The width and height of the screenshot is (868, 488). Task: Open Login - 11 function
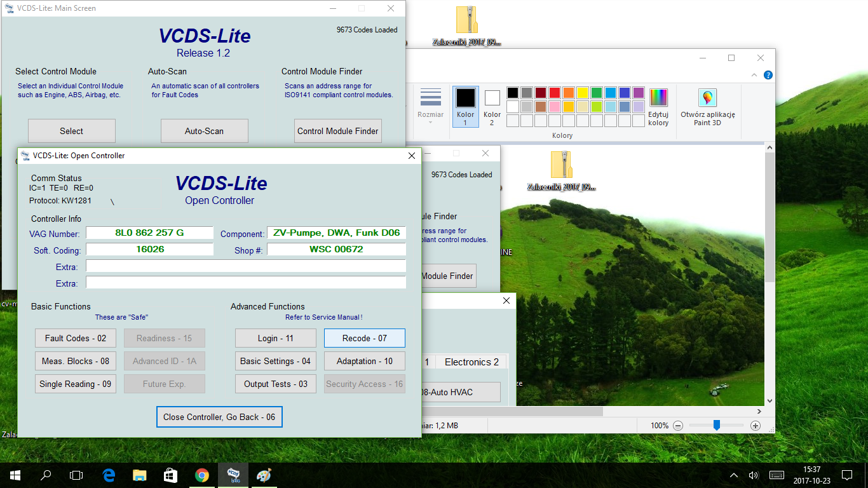click(x=276, y=338)
